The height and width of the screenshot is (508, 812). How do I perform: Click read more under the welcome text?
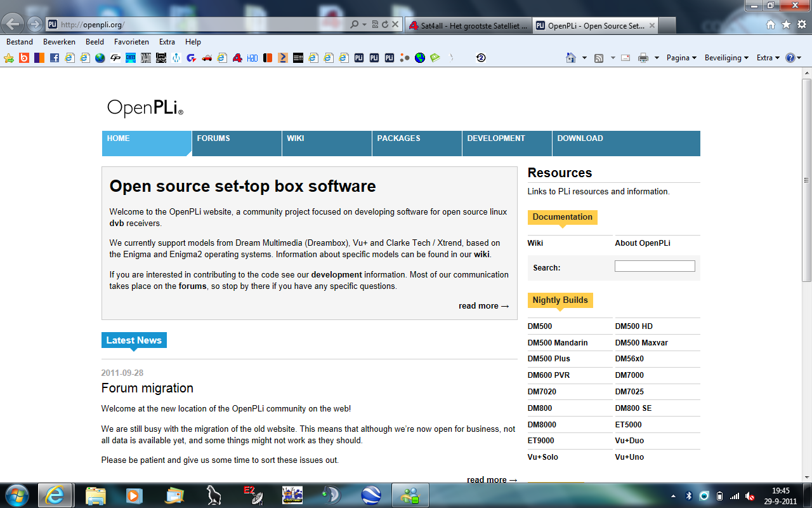(x=484, y=306)
